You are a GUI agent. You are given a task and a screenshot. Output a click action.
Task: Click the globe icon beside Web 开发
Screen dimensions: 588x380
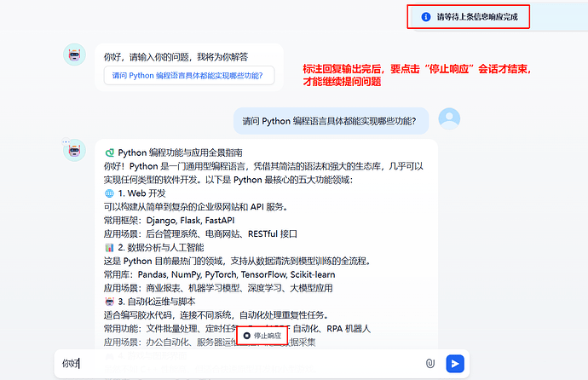click(109, 193)
